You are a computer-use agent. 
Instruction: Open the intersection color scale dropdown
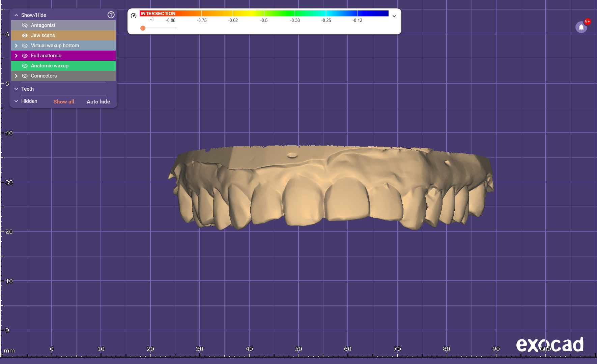click(x=394, y=16)
